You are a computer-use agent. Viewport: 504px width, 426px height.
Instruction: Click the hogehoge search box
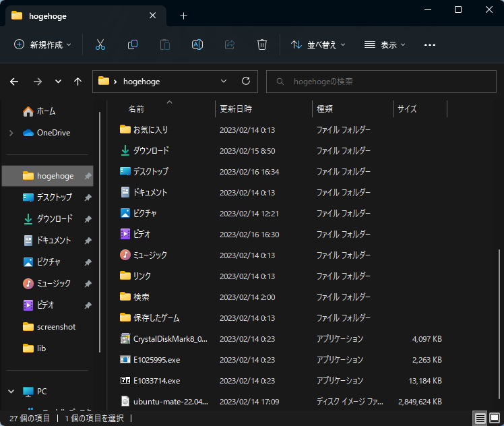pos(381,81)
